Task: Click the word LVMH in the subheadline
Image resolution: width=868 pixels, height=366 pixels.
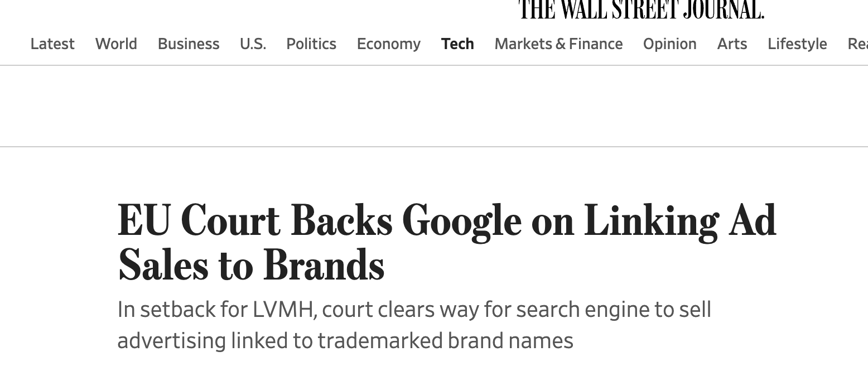Action: click(x=283, y=310)
